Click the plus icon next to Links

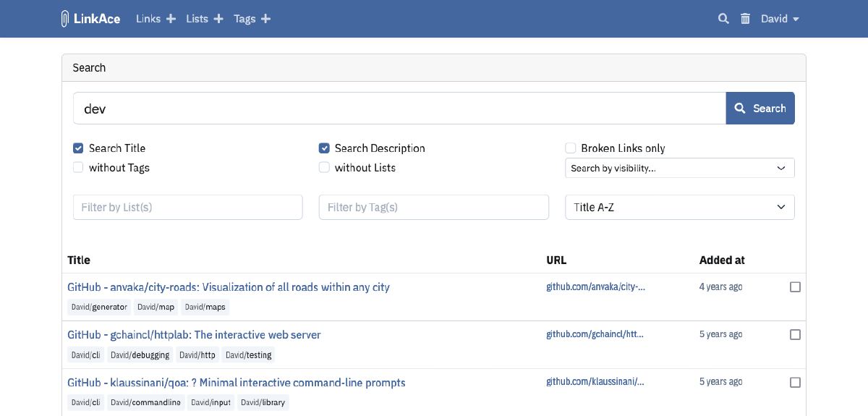tap(171, 19)
